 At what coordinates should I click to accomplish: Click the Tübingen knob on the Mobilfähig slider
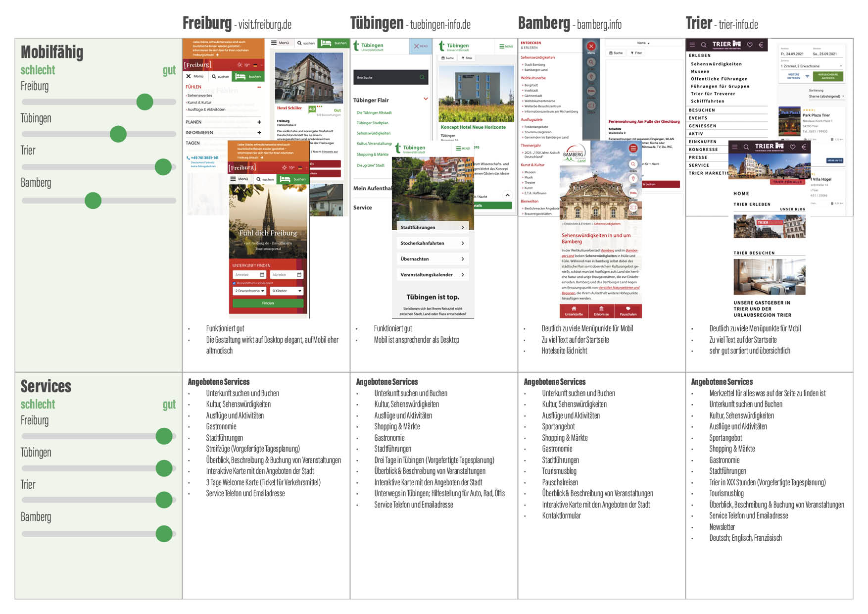[118, 134]
